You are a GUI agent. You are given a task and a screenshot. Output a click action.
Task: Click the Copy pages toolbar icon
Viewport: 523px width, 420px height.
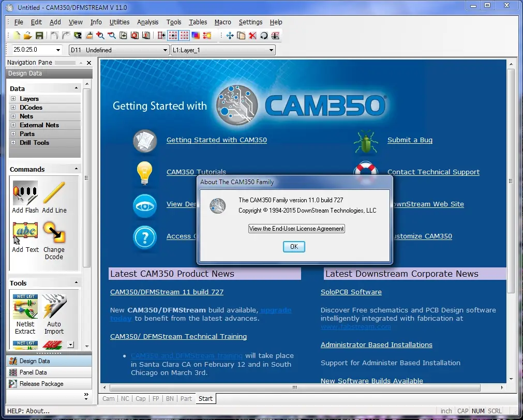point(241,35)
